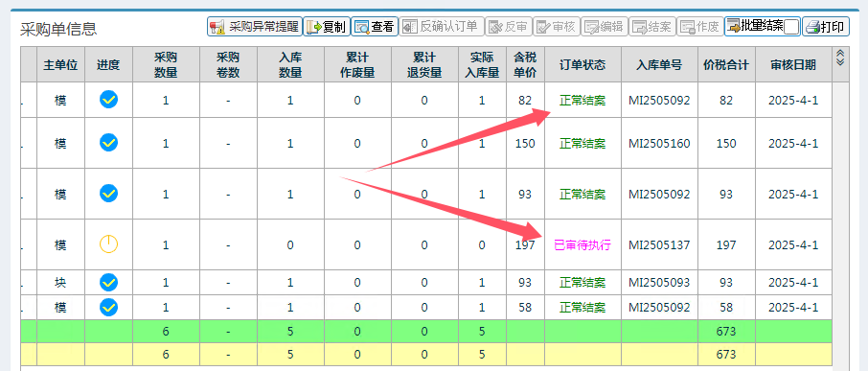Viewport: 868px width, 371px height.
Task: Click the 反确认订单 toolbar button
Action: pos(442,27)
